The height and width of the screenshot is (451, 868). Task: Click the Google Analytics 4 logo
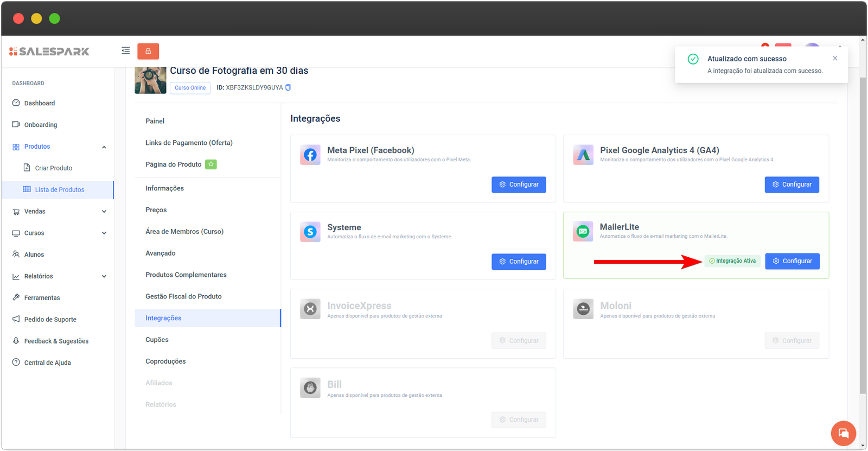pos(583,155)
